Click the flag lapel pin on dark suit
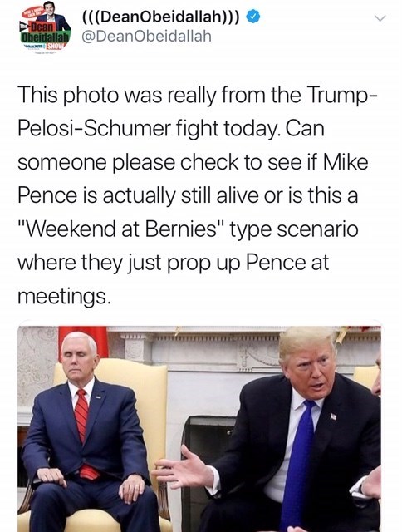Viewport: 402px width, 532px height. point(333,416)
